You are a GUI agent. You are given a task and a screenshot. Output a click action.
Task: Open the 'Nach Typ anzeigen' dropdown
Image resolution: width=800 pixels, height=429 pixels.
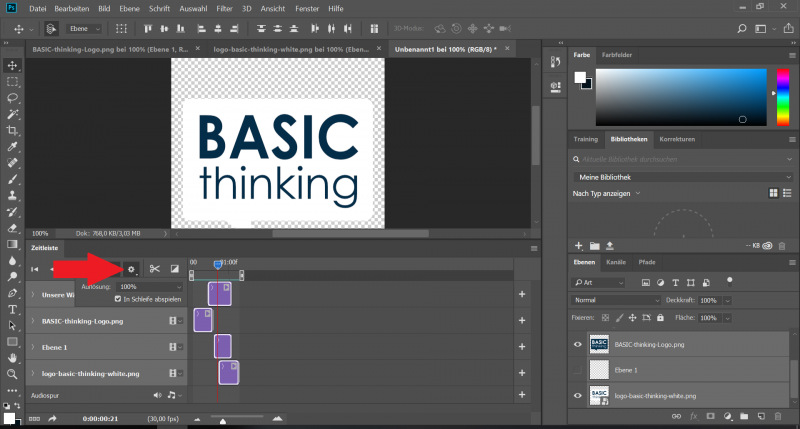(x=606, y=193)
